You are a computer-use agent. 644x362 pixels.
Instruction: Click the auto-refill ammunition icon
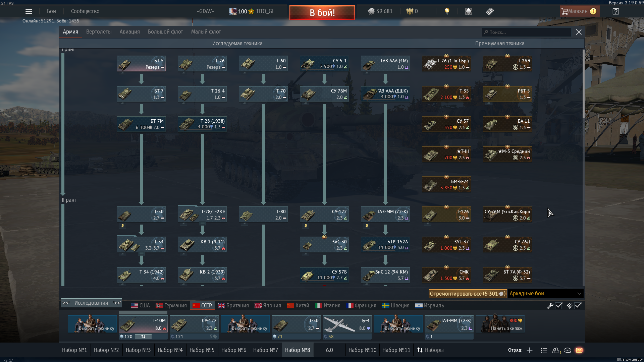[x=569, y=306]
